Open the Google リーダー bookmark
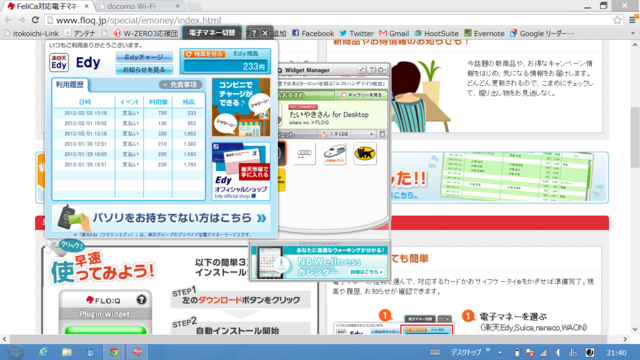The height and width of the screenshot is (360, 640). pyautogui.click(x=542, y=33)
